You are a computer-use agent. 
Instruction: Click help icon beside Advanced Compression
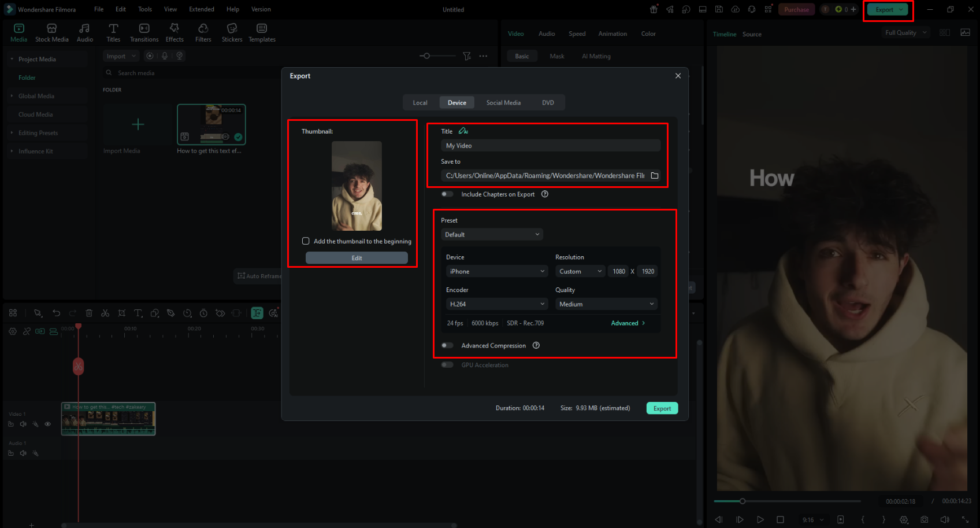(536, 345)
